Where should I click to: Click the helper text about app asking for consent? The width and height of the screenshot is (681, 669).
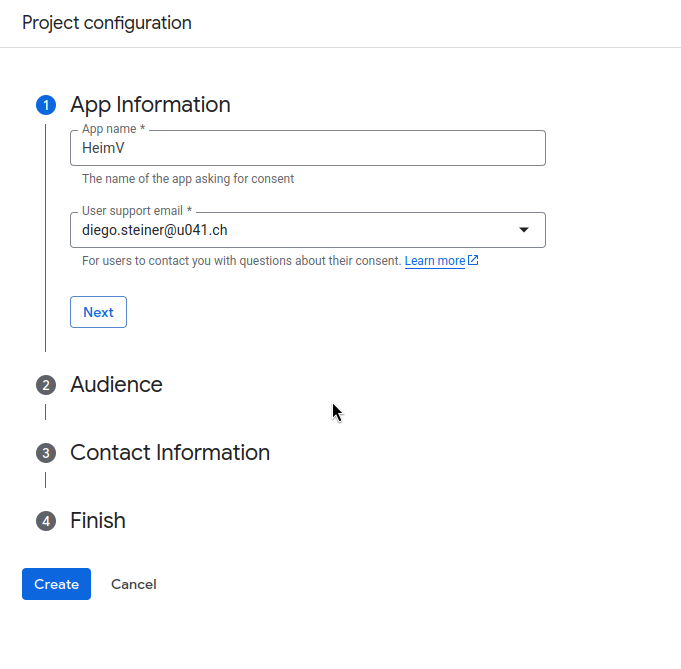(188, 179)
